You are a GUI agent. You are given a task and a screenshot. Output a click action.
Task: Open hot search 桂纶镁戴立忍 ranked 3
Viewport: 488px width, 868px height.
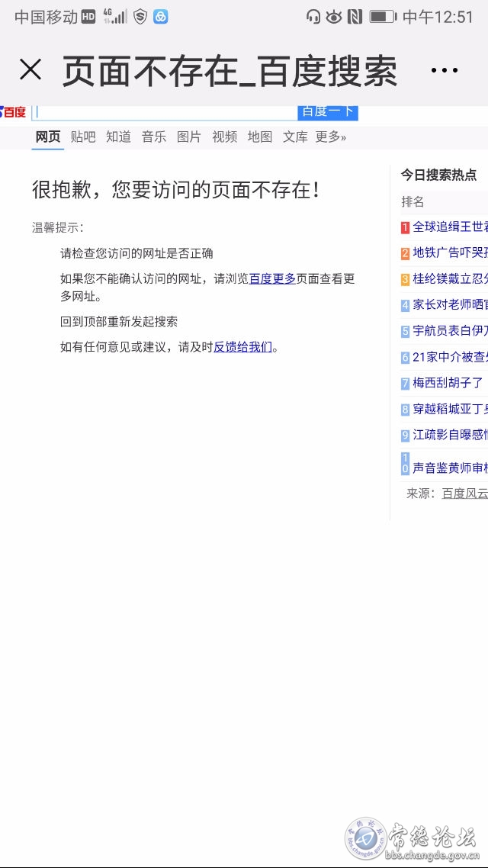(451, 278)
